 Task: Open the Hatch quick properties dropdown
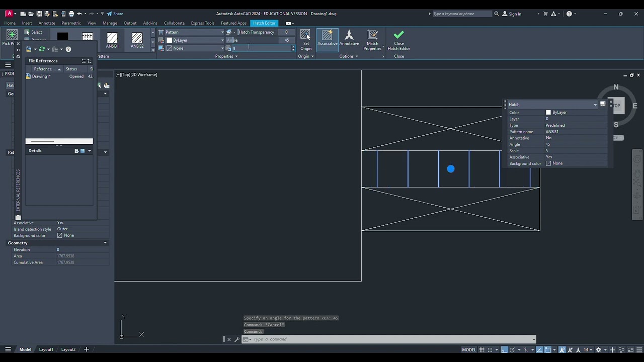coord(595,105)
